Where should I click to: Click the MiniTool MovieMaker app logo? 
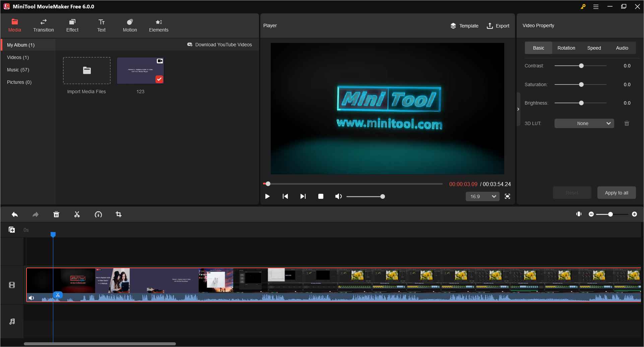[x=7, y=6]
